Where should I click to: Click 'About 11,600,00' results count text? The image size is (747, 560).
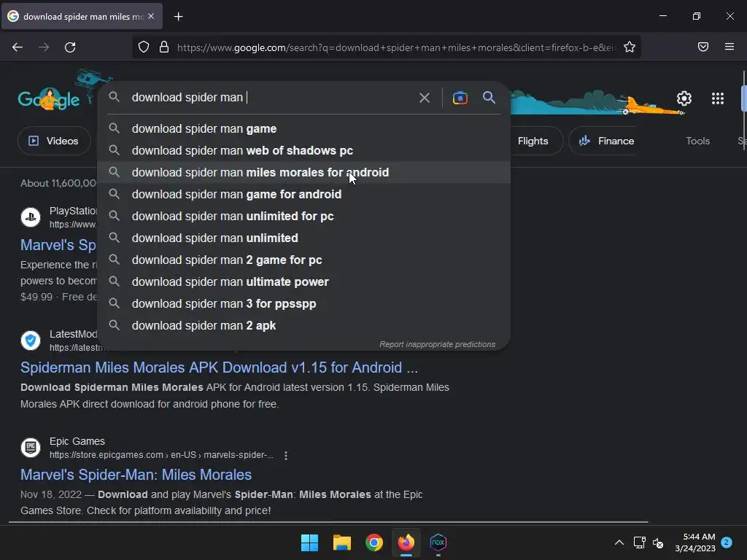tap(58, 183)
